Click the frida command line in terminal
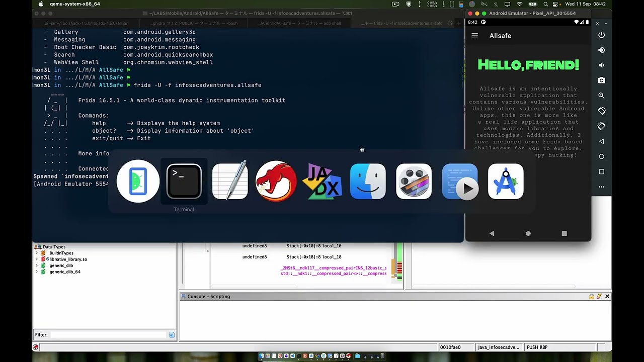This screenshot has height=362, width=644. (x=197, y=85)
